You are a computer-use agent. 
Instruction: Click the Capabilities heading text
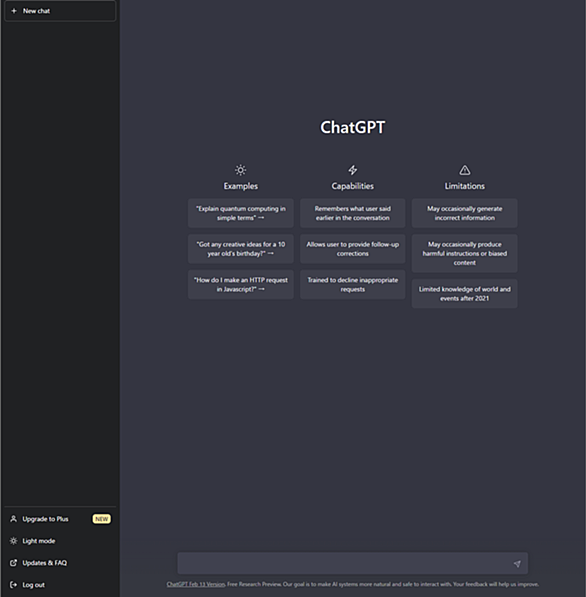pos(353,186)
